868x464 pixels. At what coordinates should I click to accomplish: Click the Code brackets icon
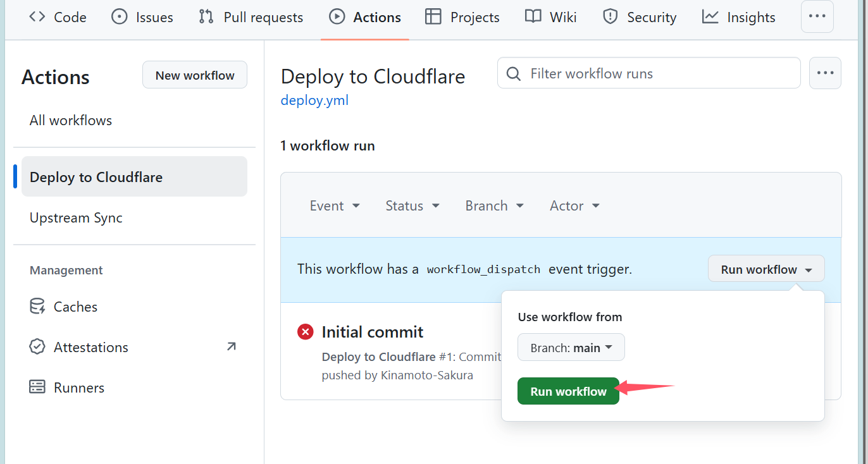[37, 16]
